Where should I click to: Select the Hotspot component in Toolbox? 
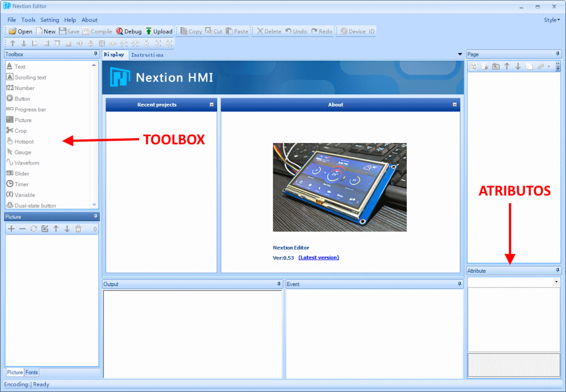pos(20,141)
